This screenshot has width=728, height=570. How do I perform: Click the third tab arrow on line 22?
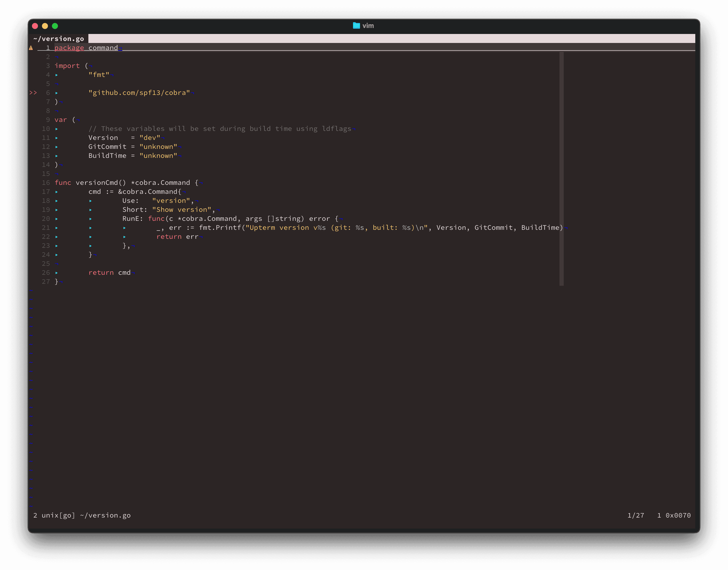tap(124, 237)
